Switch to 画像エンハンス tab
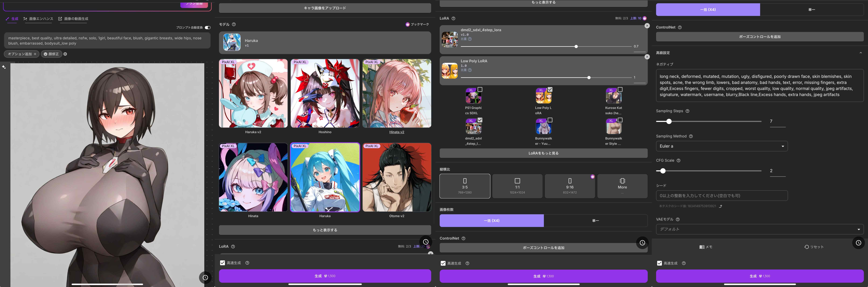This screenshot has width=868, height=287. (x=38, y=19)
